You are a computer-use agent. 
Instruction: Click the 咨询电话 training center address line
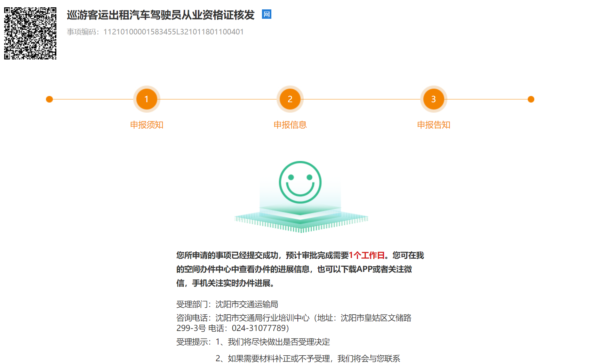[294, 318]
